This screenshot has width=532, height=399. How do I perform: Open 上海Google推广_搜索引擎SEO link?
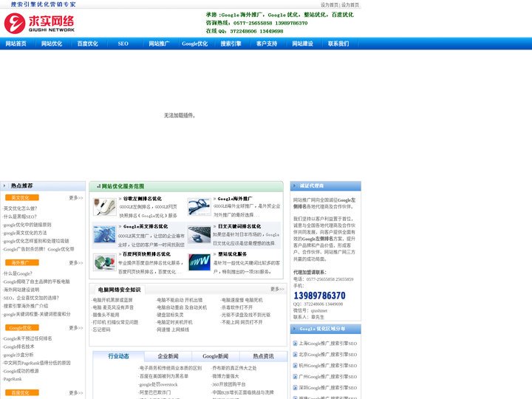[328, 344]
